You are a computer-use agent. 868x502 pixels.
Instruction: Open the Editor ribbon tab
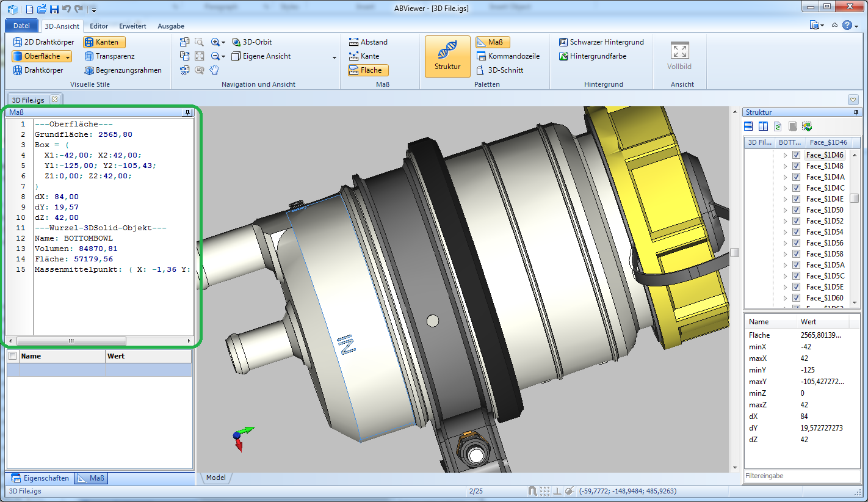[x=99, y=26]
